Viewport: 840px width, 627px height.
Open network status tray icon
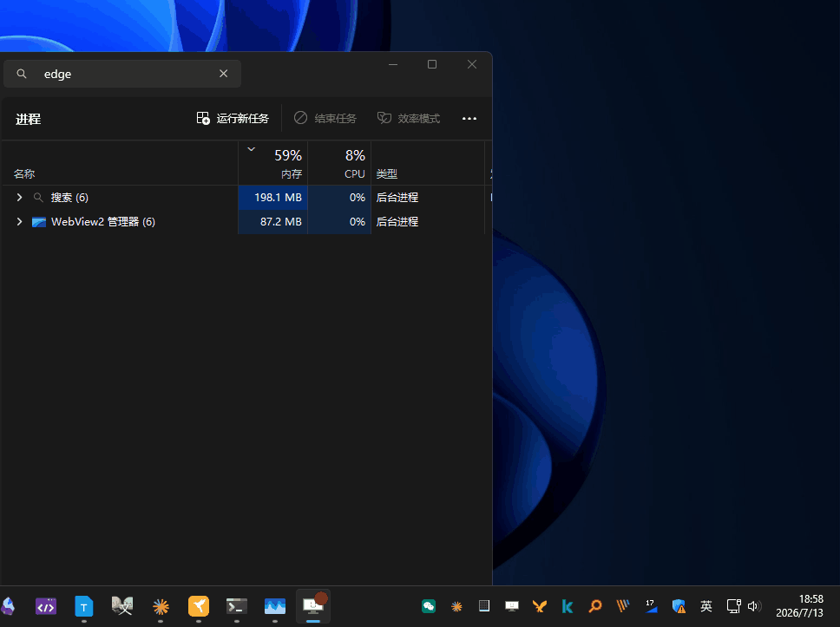point(733,606)
